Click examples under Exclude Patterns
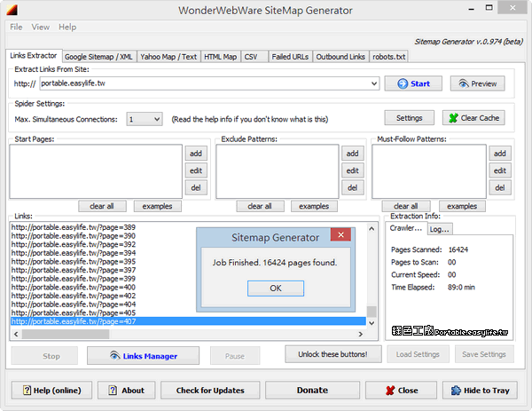Image resolution: width=532 pixels, height=411 pixels. (x=314, y=206)
